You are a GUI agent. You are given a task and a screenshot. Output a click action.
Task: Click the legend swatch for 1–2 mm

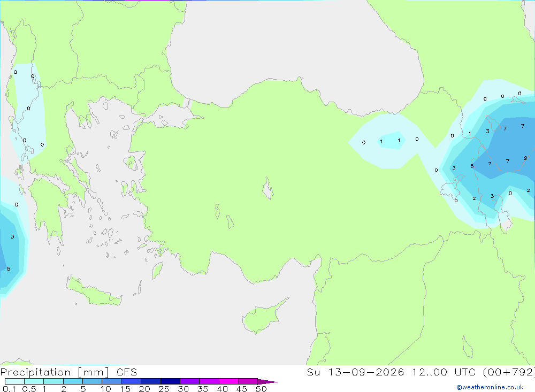[53, 381]
